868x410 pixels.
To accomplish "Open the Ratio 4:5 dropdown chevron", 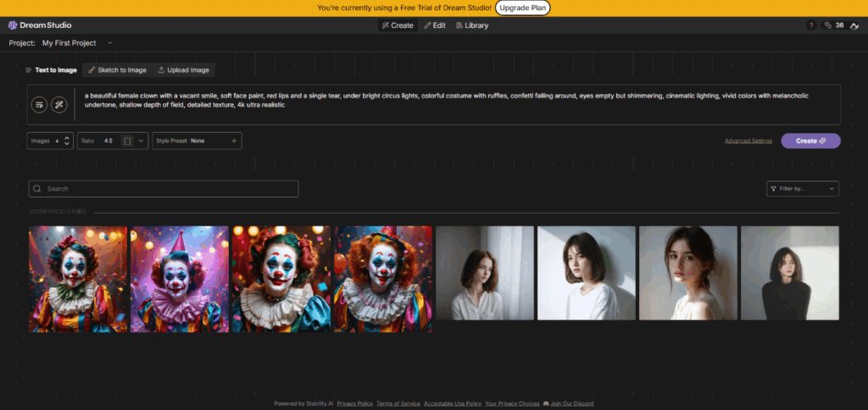I will pos(141,141).
